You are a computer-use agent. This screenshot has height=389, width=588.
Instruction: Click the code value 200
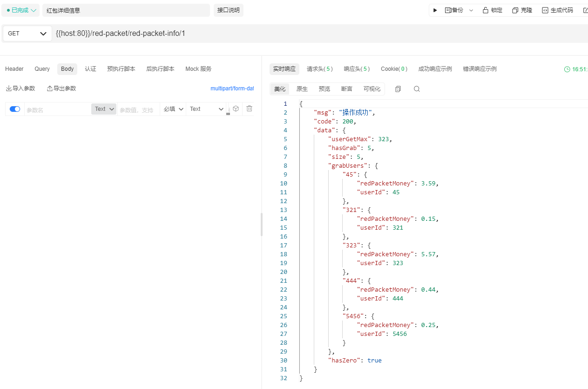point(348,122)
